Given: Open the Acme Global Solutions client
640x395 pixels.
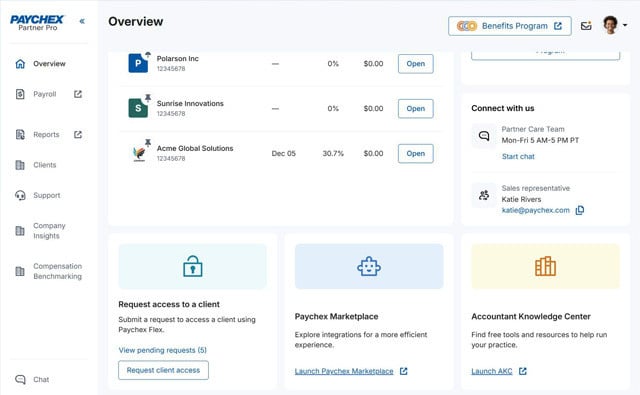Looking at the screenshot, I should click(416, 153).
